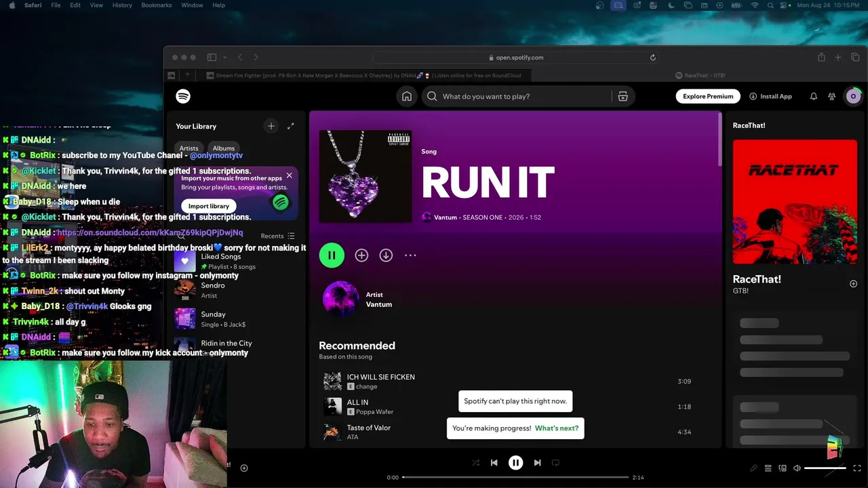Download the RUN IT song
868x488 pixels.
click(x=386, y=256)
